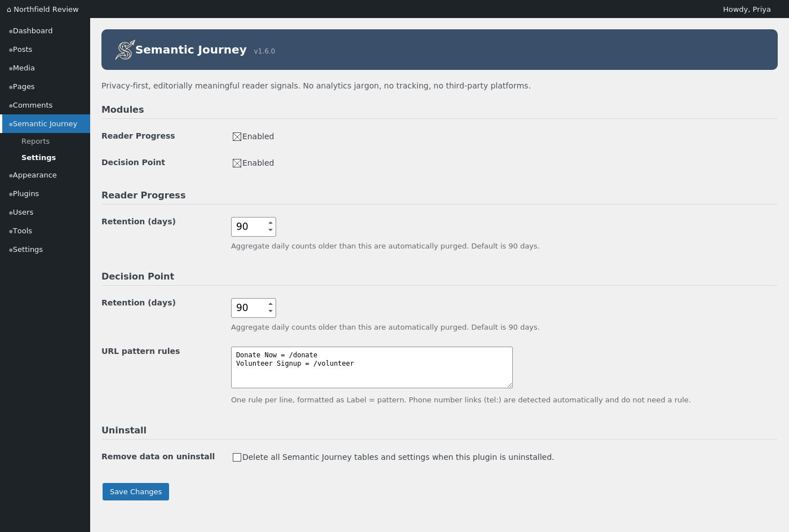Go to Users menu
This screenshot has height=532, width=789.
pyautogui.click(x=45, y=212)
